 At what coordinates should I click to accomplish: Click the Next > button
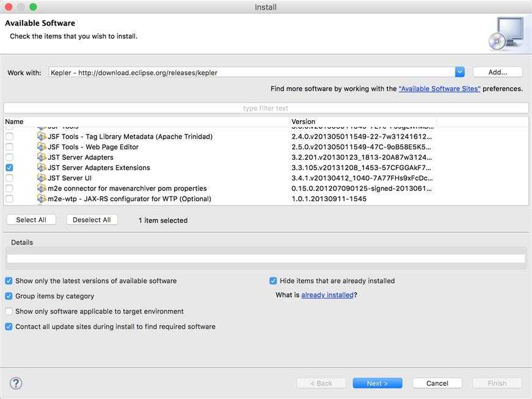[x=377, y=383]
